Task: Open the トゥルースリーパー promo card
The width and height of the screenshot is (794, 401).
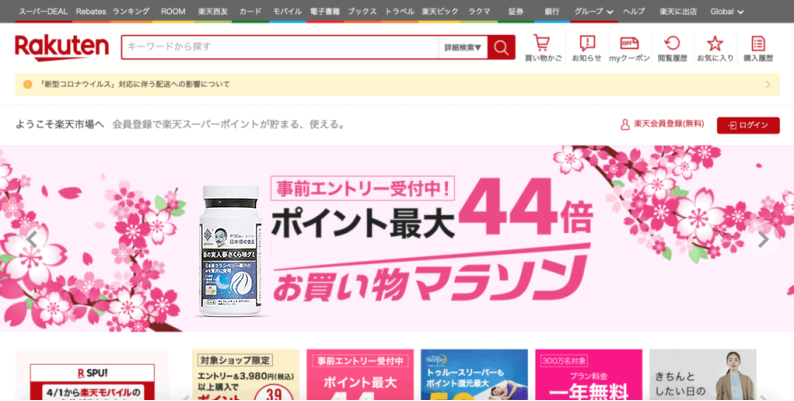Action: (474, 375)
